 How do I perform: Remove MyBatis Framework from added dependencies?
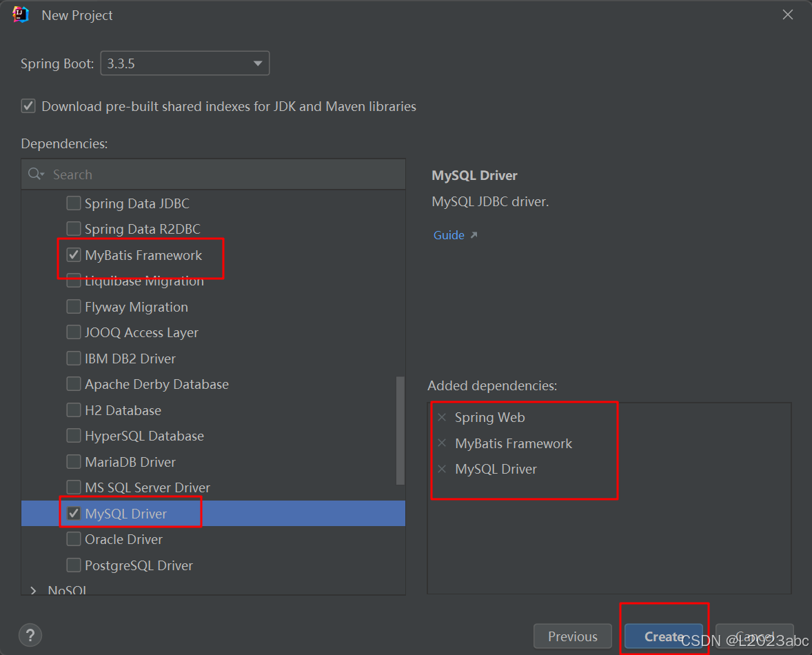(442, 443)
